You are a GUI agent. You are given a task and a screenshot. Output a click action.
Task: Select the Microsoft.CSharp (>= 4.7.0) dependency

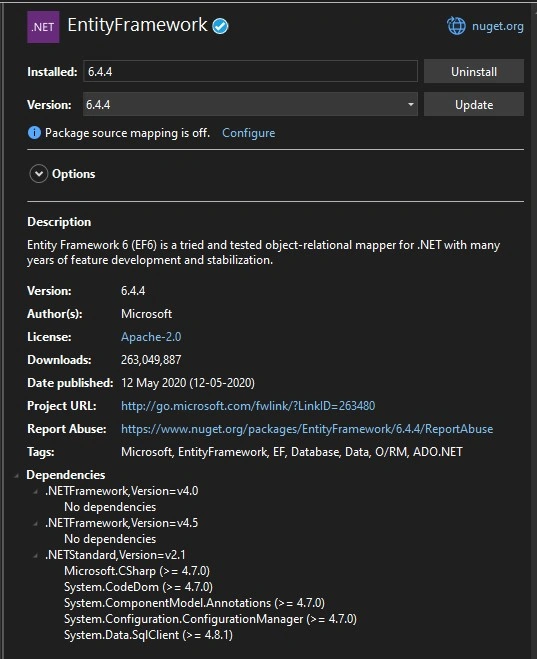click(137, 571)
